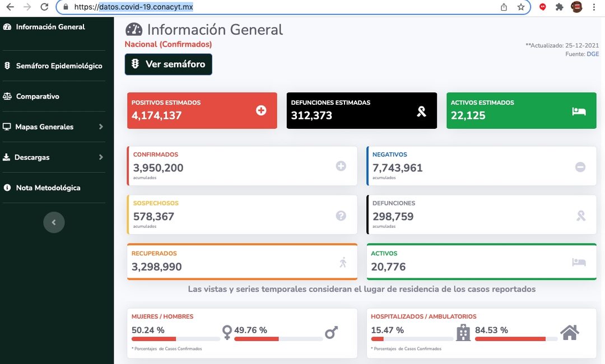
Task: Open the browser extensions puzzle icon
Action: tap(559, 7)
